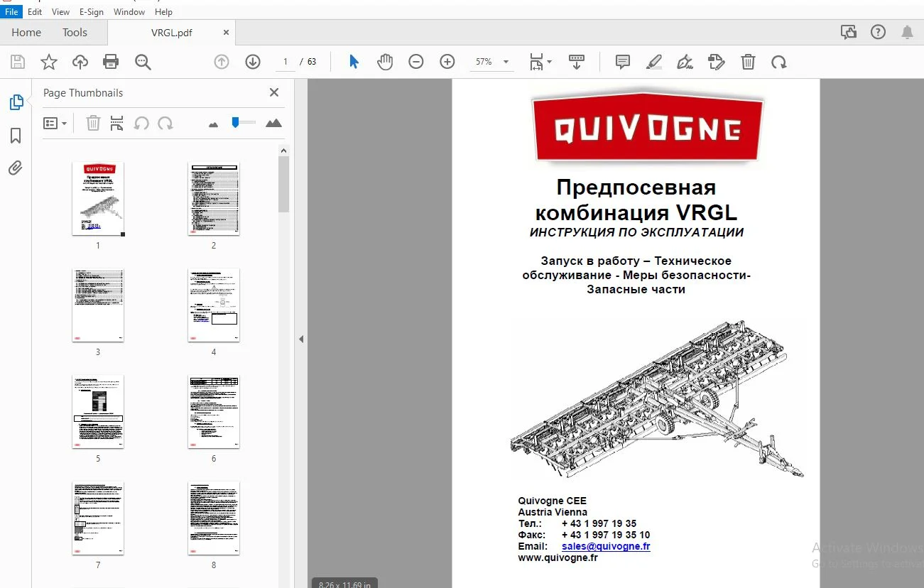Open Page Thumbnails sidebar icon
Image resolution: width=924 pixels, height=588 pixels.
point(16,103)
